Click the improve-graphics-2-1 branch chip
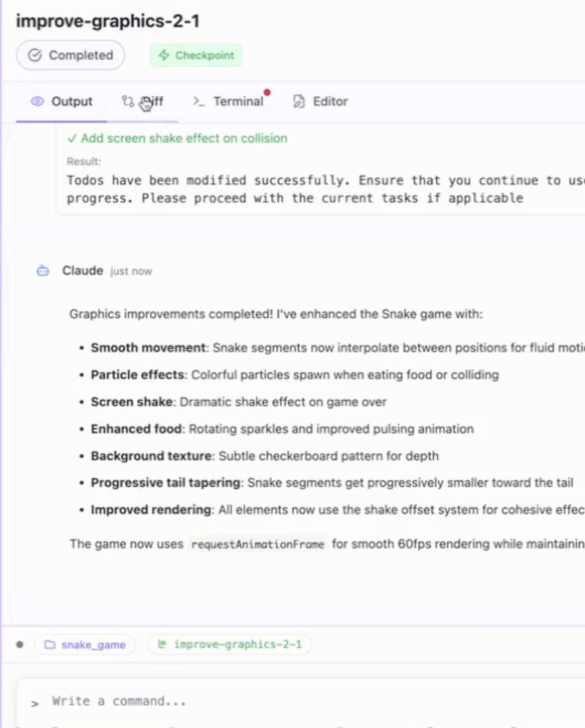This screenshot has height=728, width=585. click(x=238, y=645)
